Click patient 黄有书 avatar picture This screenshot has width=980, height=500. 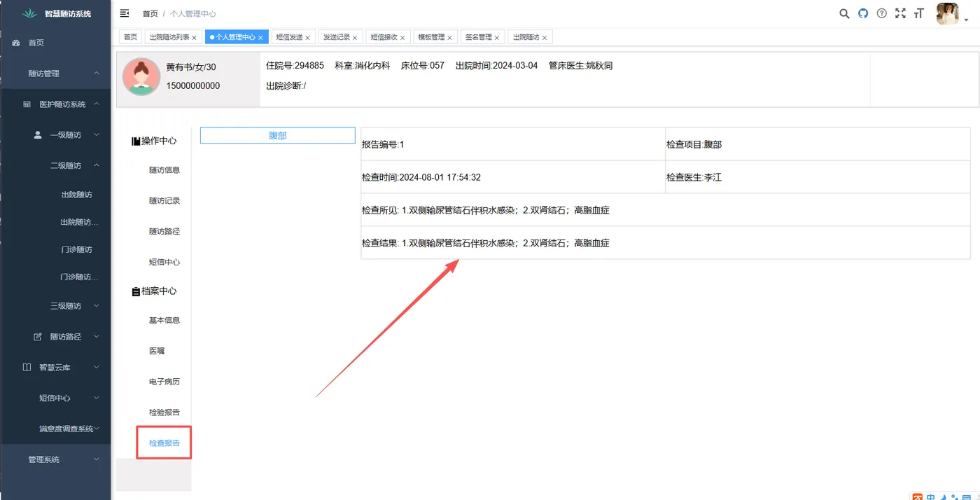[x=141, y=77]
